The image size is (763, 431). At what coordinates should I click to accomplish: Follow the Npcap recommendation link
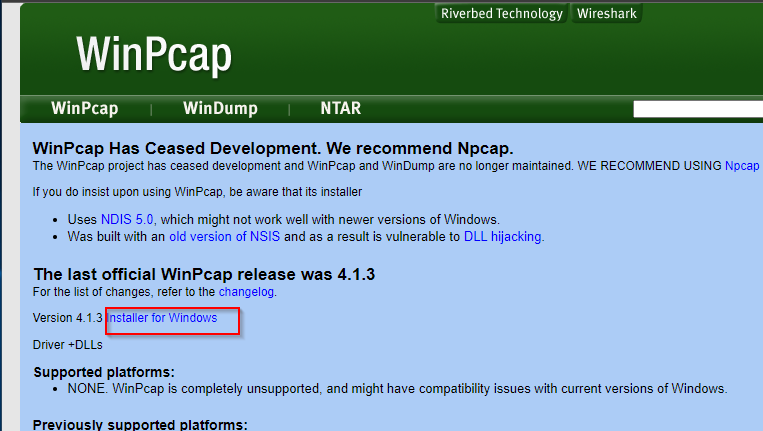742,166
